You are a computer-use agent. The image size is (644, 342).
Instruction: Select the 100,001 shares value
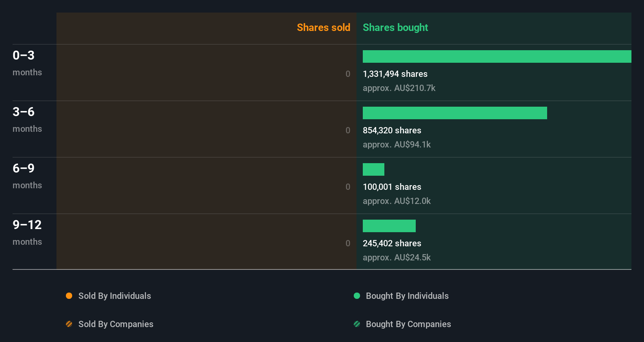coord(392,187)
